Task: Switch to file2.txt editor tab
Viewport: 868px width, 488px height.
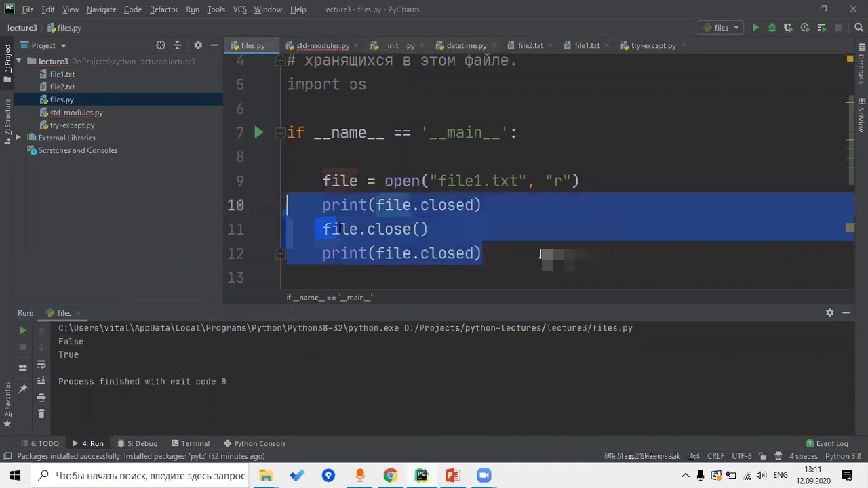Action: [x=530, y=45]
